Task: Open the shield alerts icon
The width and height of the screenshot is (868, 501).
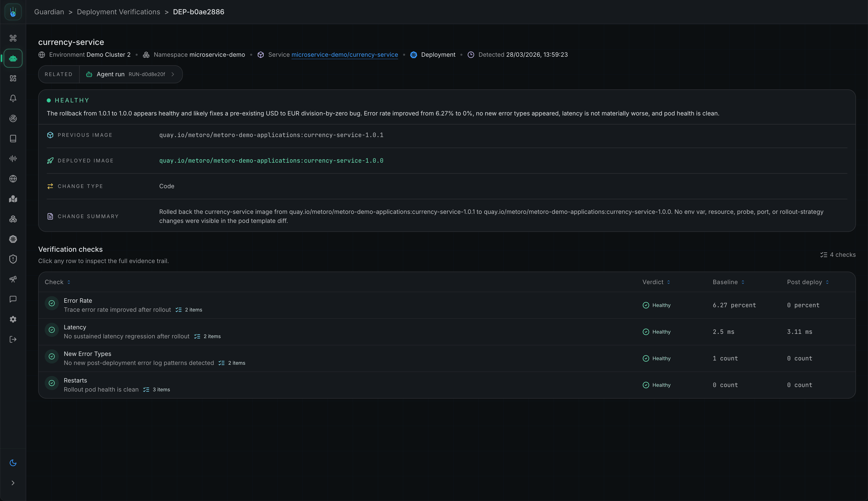Action: pos(13,259)
